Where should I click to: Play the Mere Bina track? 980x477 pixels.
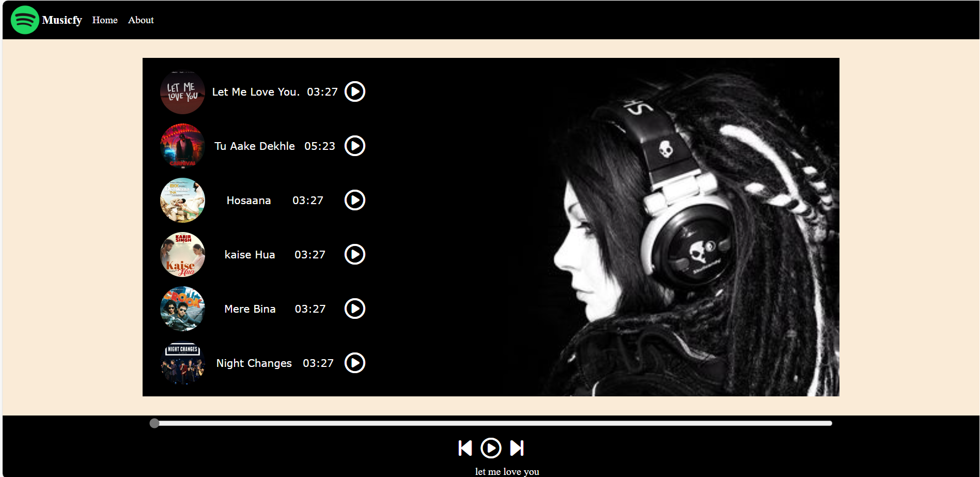pyautogui.click(x=354, y=309)
